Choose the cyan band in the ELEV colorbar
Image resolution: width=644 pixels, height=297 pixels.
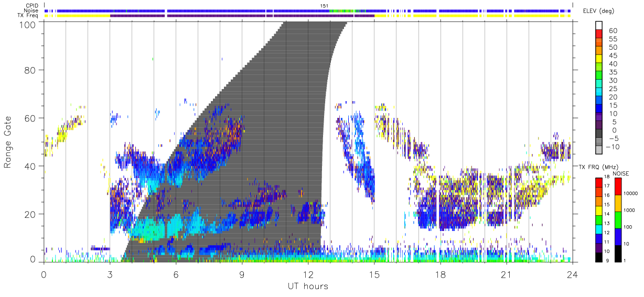coord(599,92)
